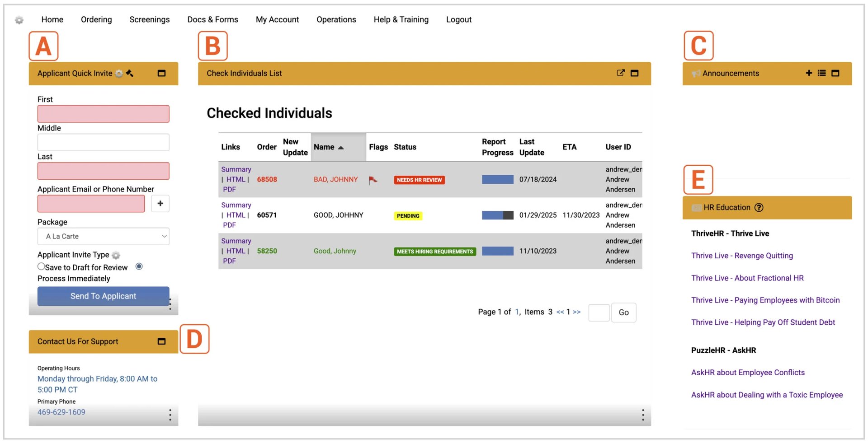The image size is (868, 443).
Task: Select Save to Draft for Review option
Action: point(41,266)
